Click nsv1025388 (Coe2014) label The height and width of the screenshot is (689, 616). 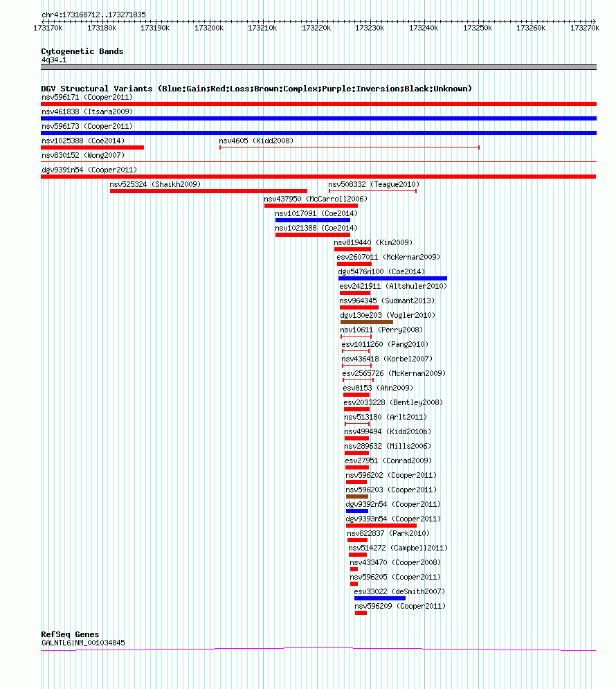(83, 141)
